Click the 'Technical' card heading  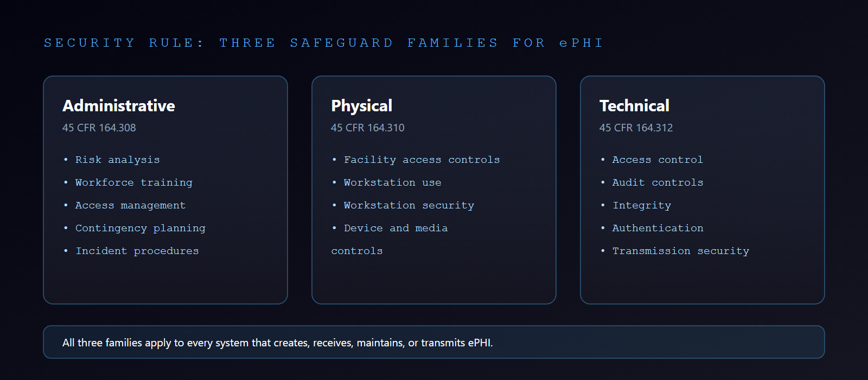coord(635,105)
